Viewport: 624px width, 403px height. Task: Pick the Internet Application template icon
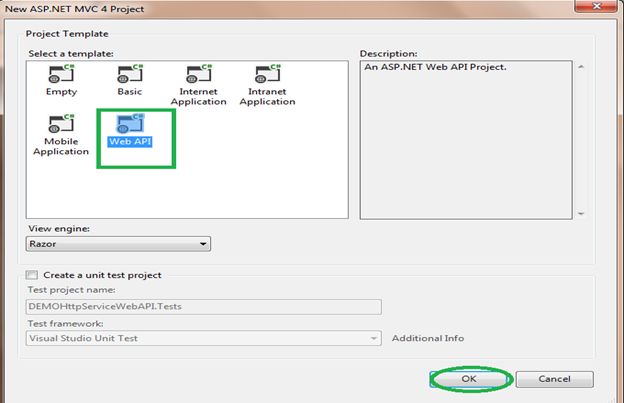pyautogui.click(x=199, y=74)
